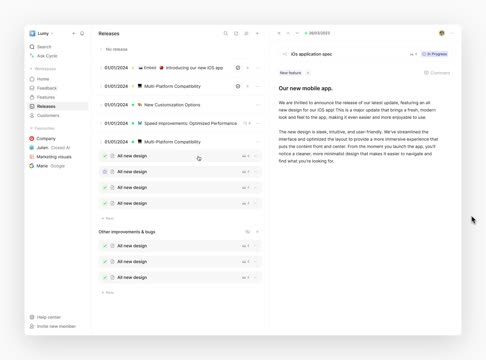Click the plus icon in Releases header

pos(257,33)
